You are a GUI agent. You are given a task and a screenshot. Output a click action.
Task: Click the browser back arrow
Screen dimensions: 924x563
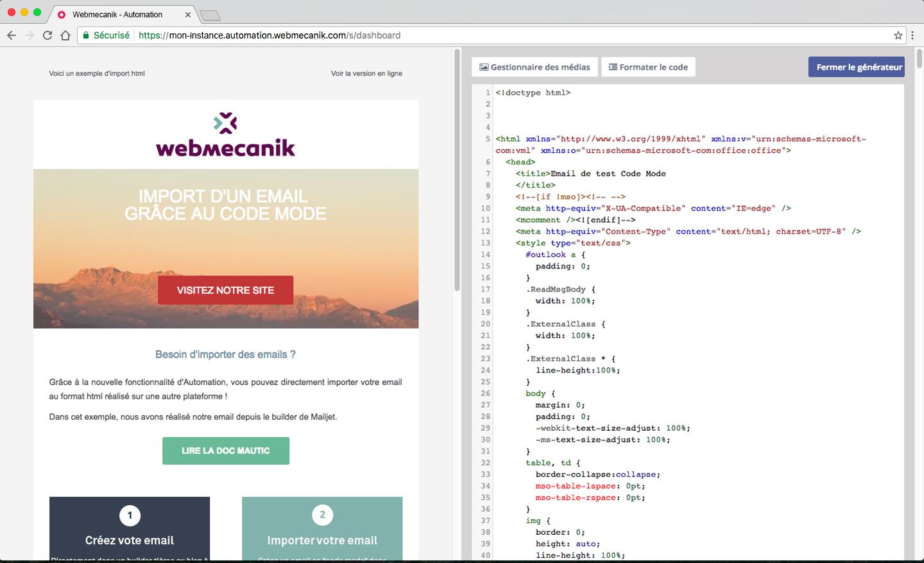click(x=12, y=35)
